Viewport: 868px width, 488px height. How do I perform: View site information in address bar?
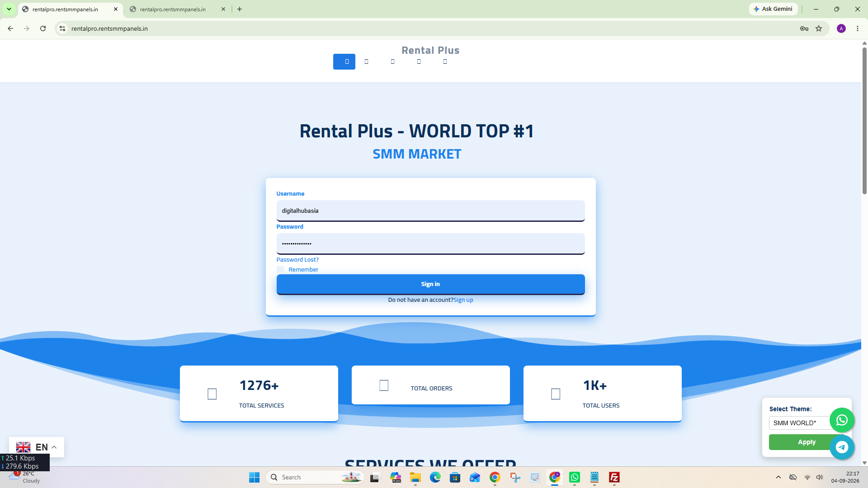click(x=62, y=28)
